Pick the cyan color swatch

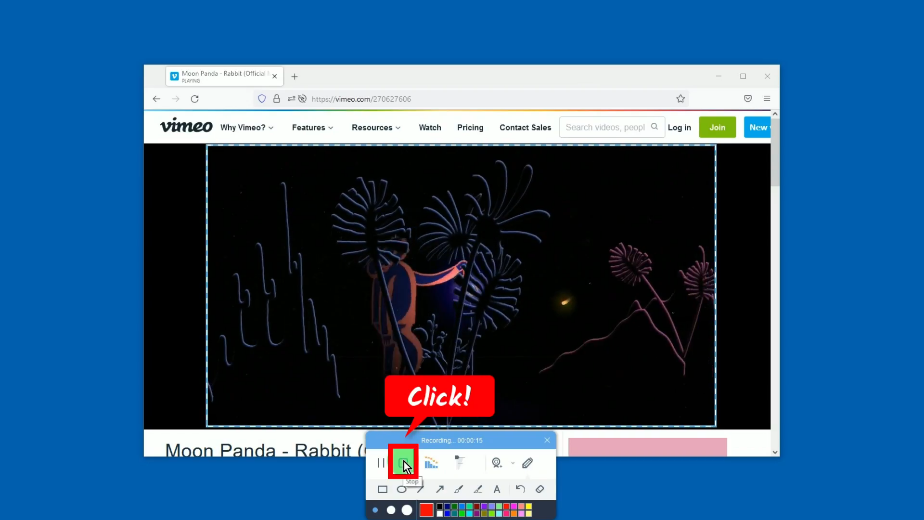(469, 514)
